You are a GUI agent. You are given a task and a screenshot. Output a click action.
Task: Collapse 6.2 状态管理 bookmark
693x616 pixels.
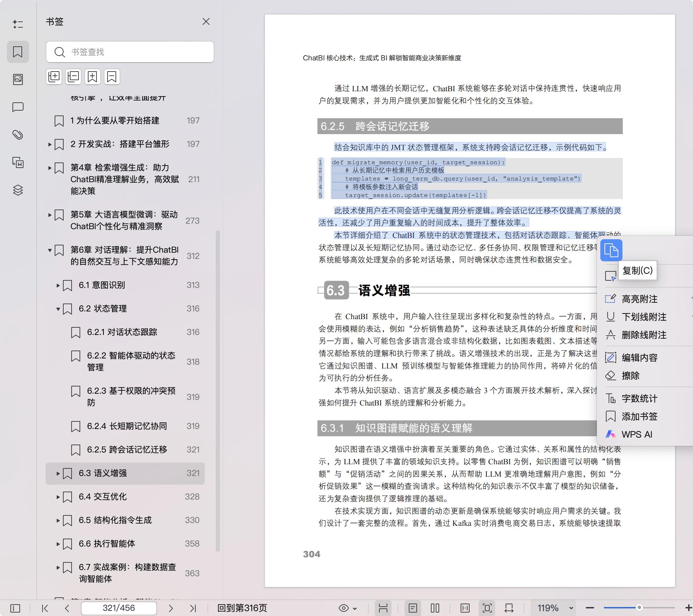58,309
